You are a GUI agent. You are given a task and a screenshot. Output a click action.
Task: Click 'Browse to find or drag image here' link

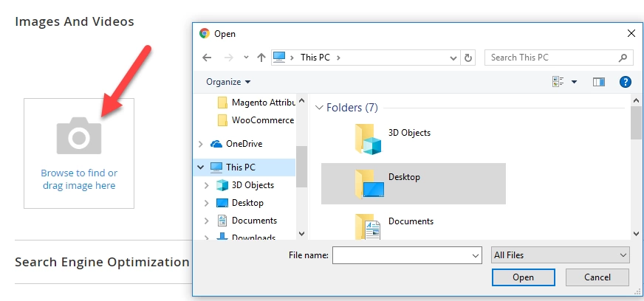click(79, 179)
